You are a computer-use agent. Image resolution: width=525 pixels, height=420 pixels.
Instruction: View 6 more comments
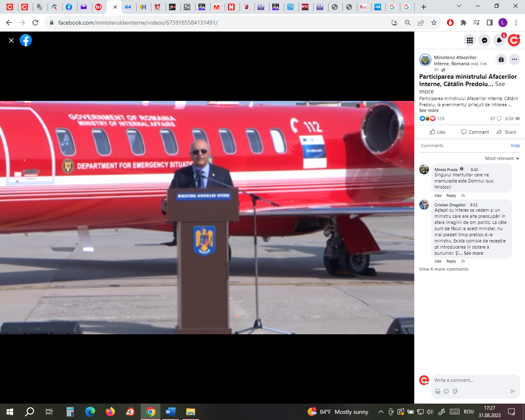444,269
